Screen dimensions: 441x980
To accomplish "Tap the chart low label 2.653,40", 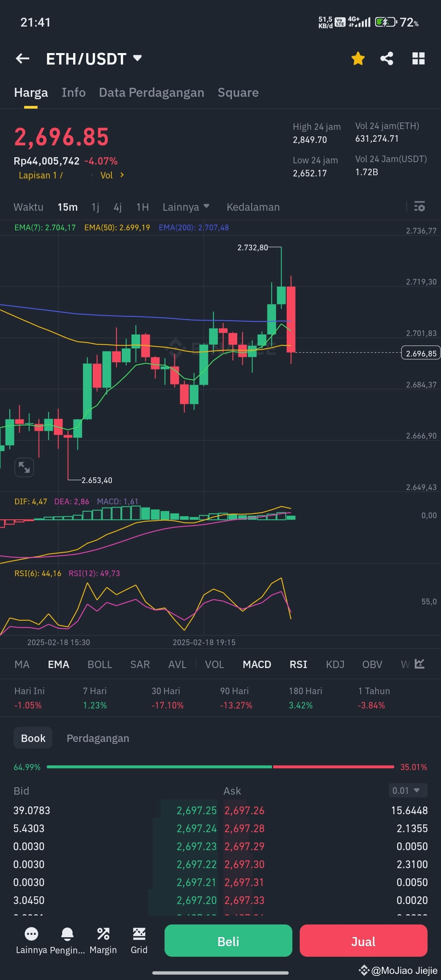I will [97, 480].
